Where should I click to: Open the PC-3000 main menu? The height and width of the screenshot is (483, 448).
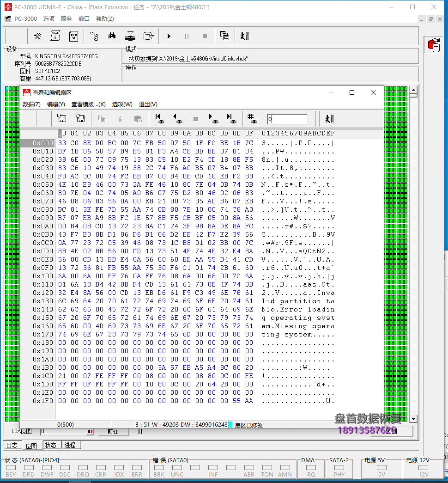click(x=25, y=19)
